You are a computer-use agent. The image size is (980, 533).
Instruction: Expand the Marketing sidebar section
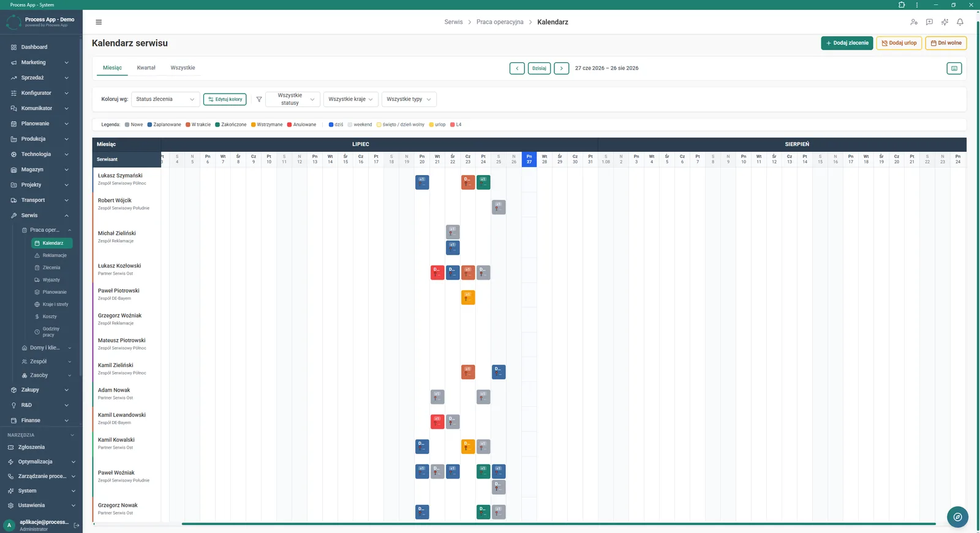point(40,62)
